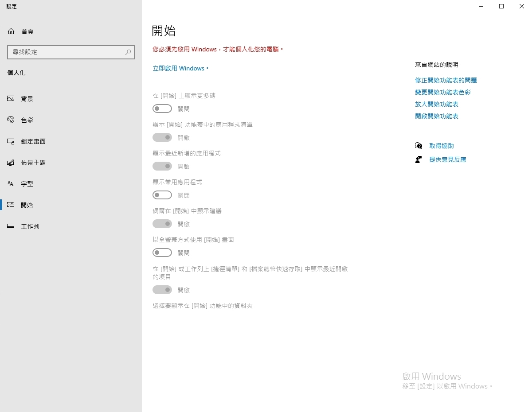The height and width of the screenshot is (412, 532).
Task: Go to 首頁 settings home
Action: pos(71,31)
